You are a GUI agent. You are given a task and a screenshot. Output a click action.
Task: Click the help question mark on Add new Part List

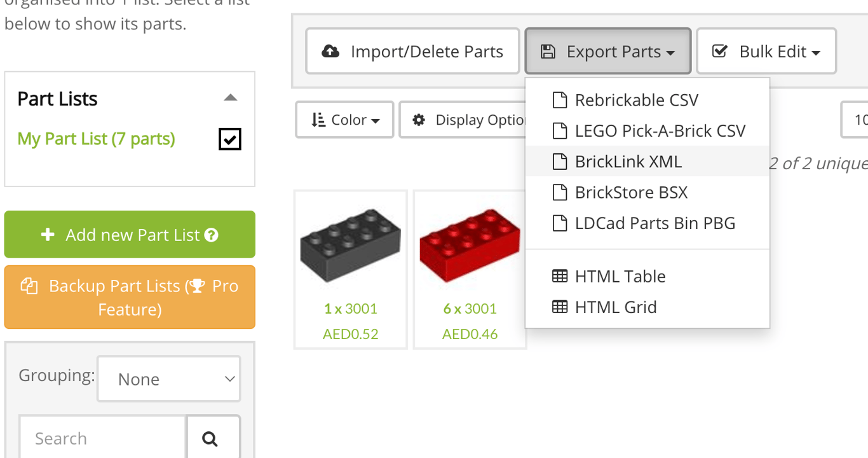click(x=212, y=235)
